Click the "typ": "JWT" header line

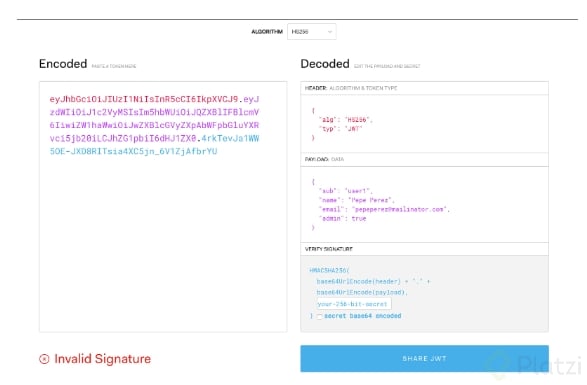341,129
